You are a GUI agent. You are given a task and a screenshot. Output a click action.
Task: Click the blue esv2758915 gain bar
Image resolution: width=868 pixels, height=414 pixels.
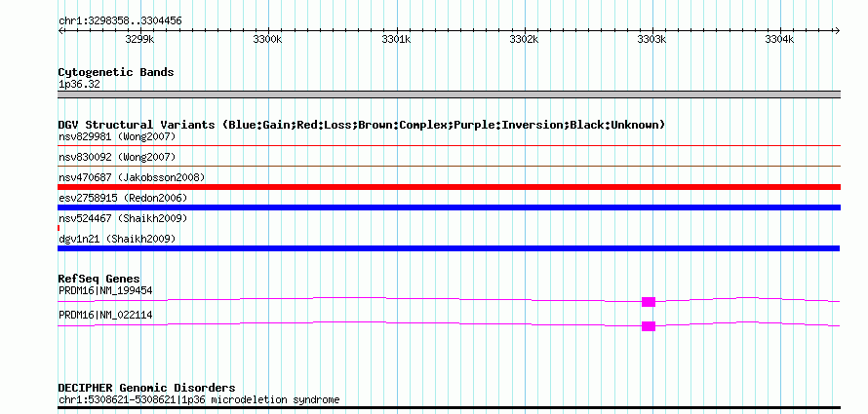[x=449, y=207]
